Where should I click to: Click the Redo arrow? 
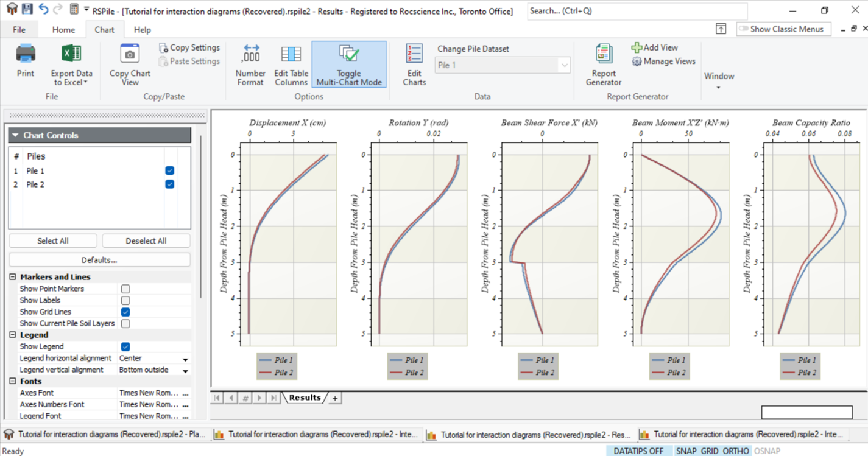pos(58,9)
